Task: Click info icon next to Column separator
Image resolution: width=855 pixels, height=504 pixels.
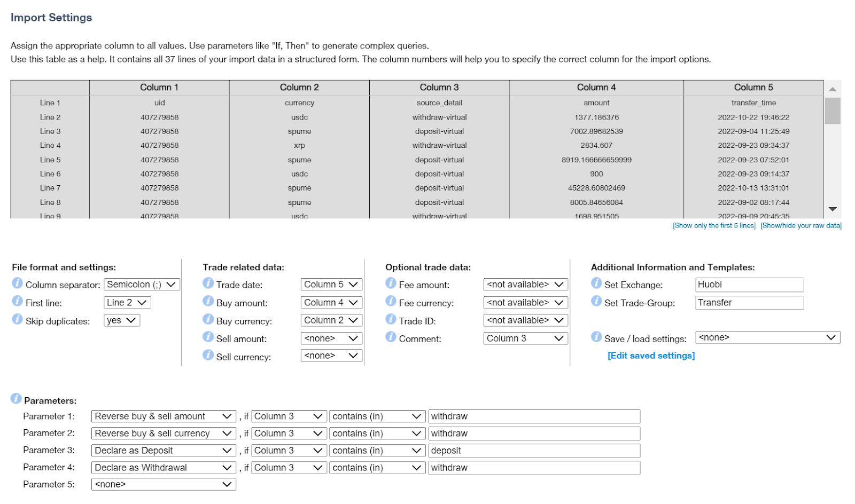Action: [x=17, y=283]
